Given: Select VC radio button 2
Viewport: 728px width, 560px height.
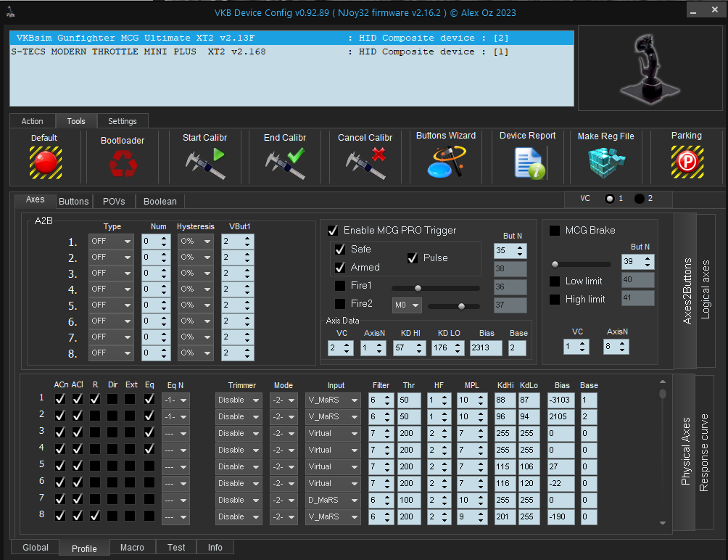Looking at the screenshot, I should click(x=640, y=199).
